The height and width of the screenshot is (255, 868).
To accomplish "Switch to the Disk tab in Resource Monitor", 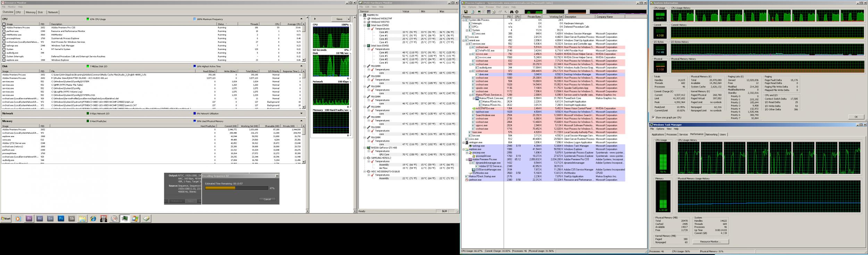I will point(40,12).
